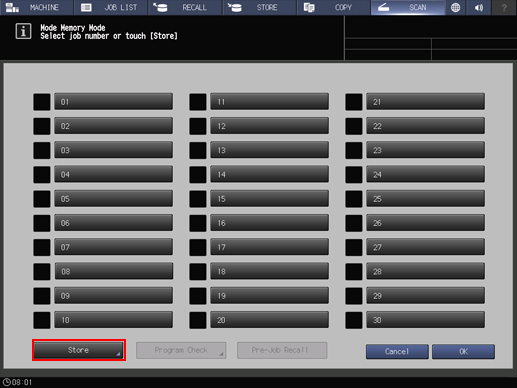Toggle the black box beside job 15
This screenshot has height=388, width=517.
pyautogui.click(x=198, y=199)
